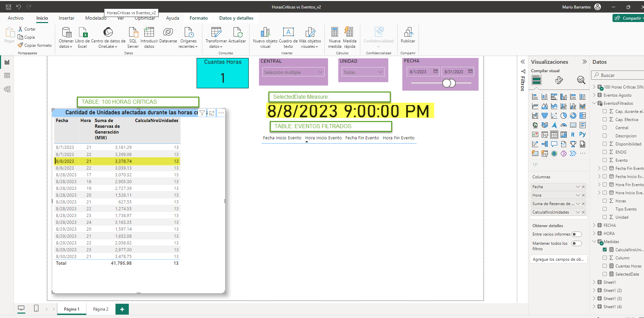Select the donut chart visualization
Image resolution: width=644 pixels, height=318 pixels.
[573, 116]
